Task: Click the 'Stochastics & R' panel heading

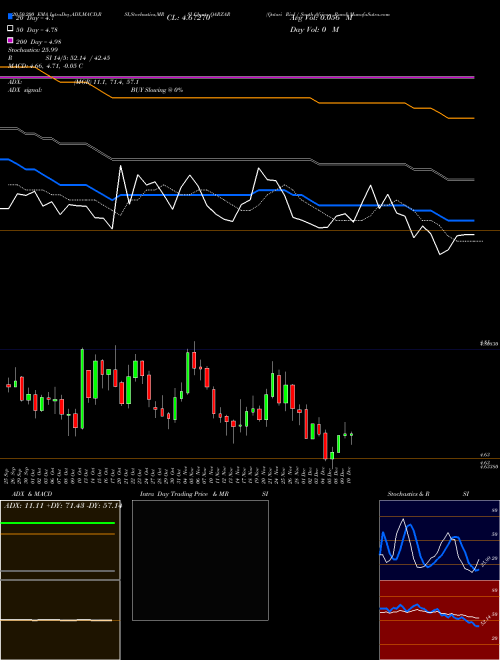Action: pos(409,494)
